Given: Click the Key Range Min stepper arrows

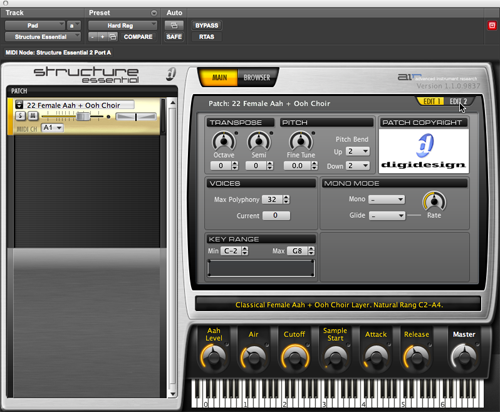Looking at the screenshot, I should click(x=245, y=251).
